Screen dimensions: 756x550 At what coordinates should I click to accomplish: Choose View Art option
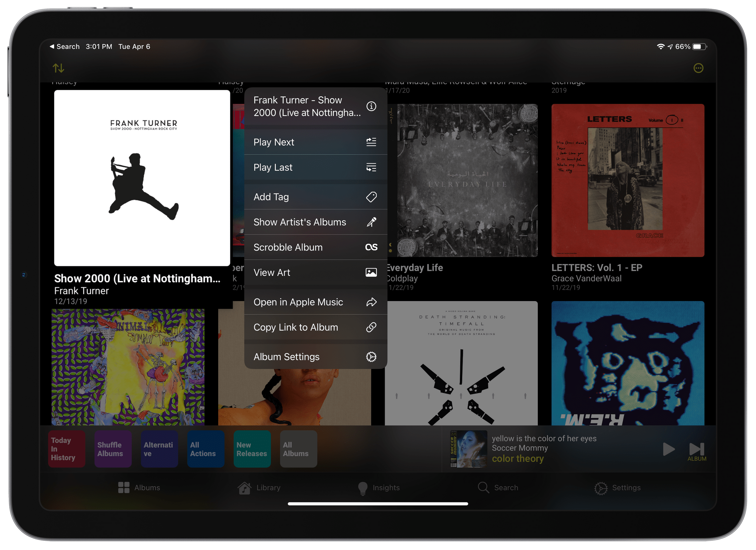pos(315,273)
